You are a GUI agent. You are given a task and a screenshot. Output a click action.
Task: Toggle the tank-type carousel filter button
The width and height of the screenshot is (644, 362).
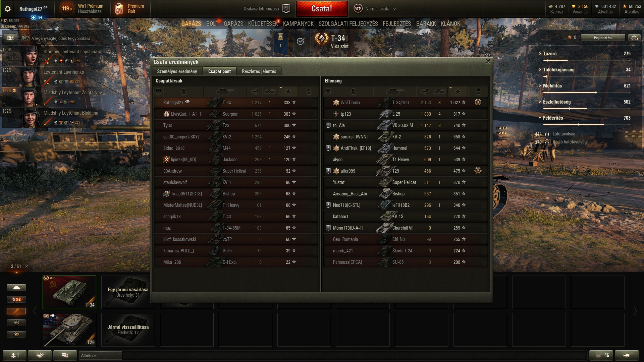[16, 288]
